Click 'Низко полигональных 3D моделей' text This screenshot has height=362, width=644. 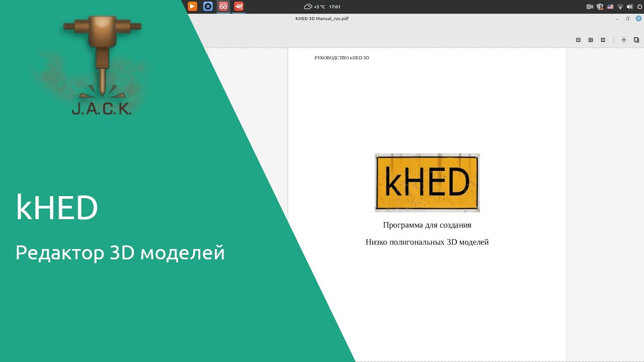pos(427,242)
